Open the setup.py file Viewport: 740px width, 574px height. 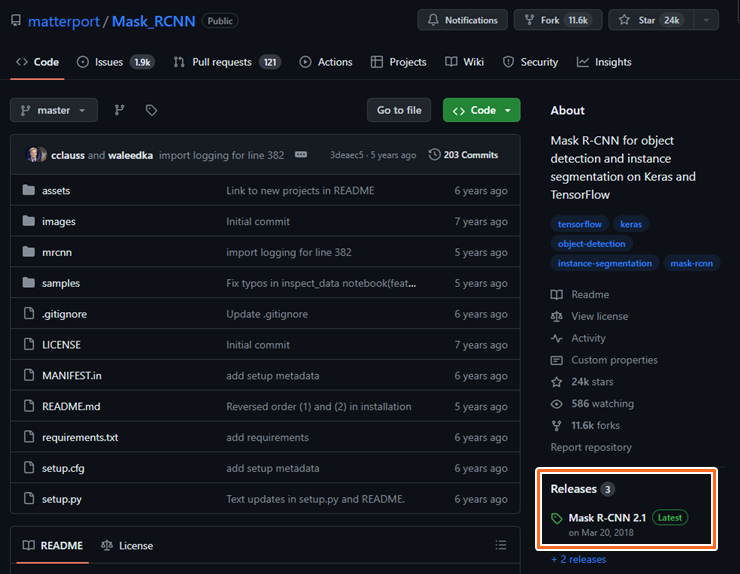click(62, 499)
